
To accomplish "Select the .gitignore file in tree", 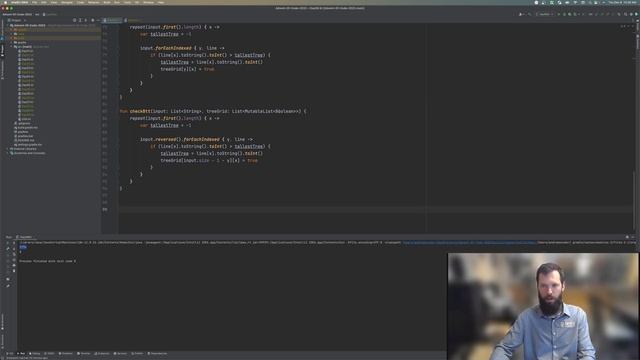I will (23, 123).
